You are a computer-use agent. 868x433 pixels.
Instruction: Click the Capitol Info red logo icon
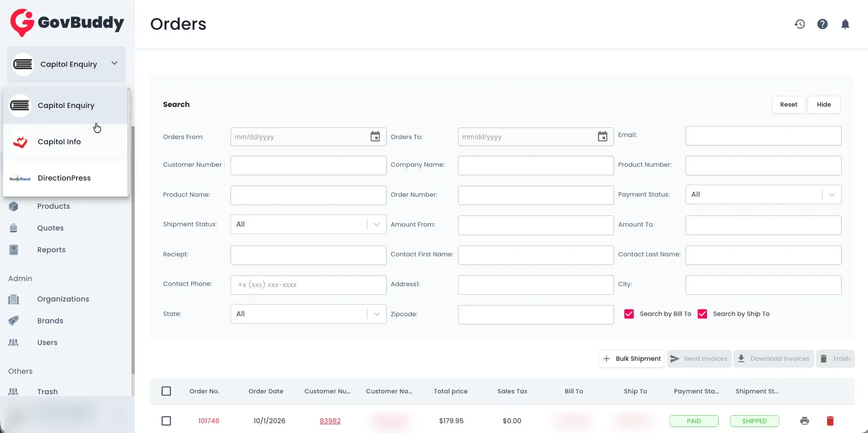pos(20,142)
